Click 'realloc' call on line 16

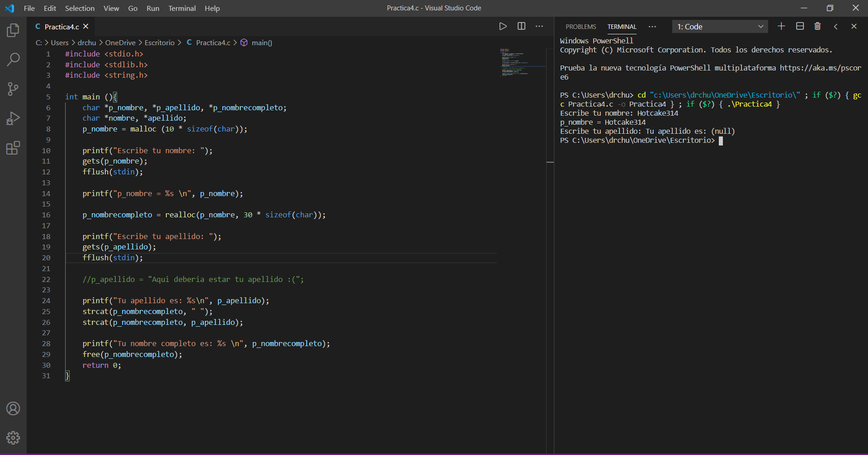tap(180, 215)
